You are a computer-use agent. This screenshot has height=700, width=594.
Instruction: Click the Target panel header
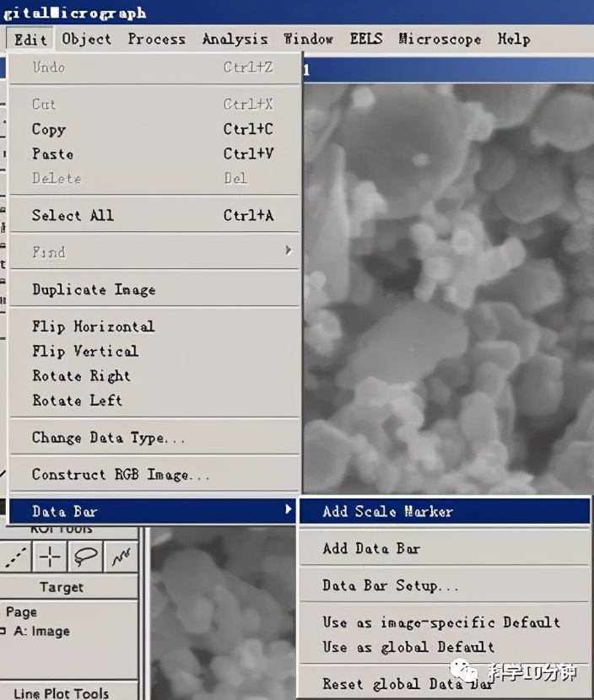pos(62,587)
